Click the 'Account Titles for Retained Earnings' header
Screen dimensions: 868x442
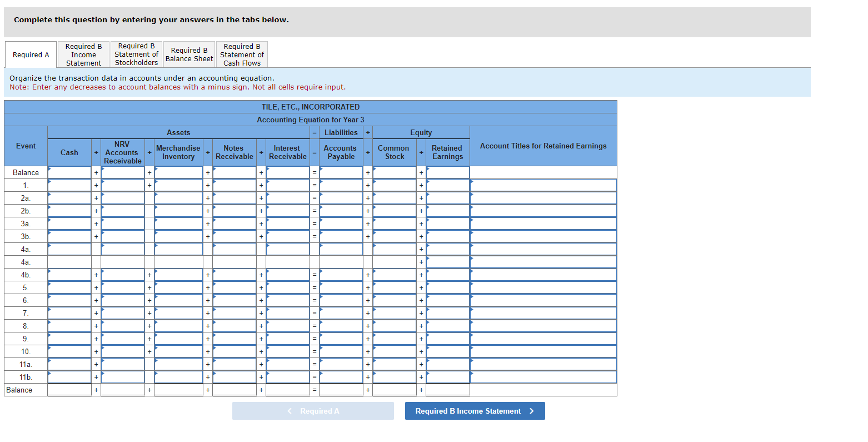(x=543, y=146)
